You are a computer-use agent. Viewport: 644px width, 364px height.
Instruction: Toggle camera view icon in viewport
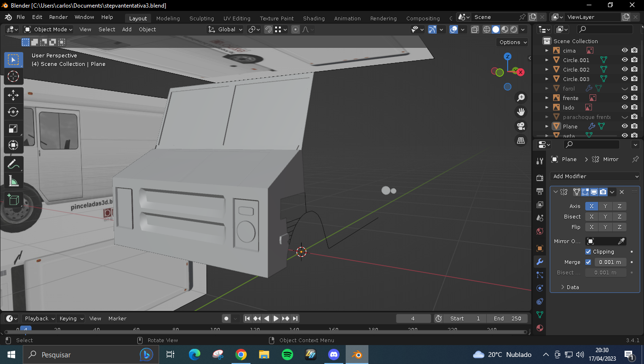pos(521,126)
